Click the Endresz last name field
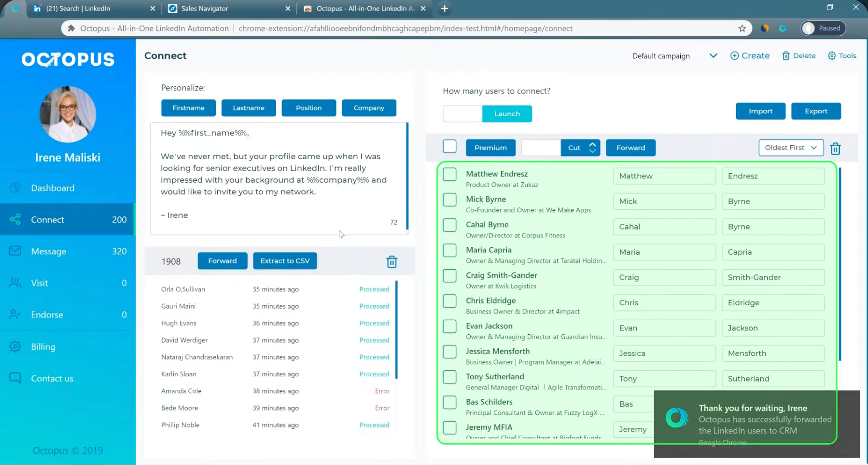This screenshot has height=465, width=868. [773, 176]
